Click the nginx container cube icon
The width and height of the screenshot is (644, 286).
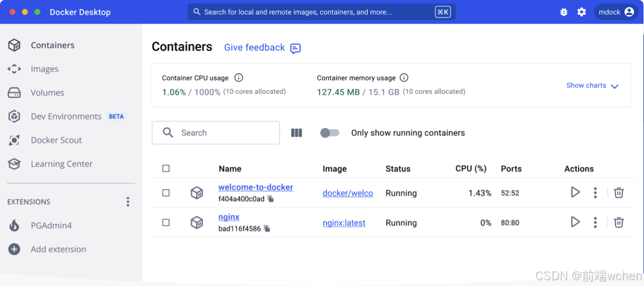pyautogui.click(x=197, y=223)
